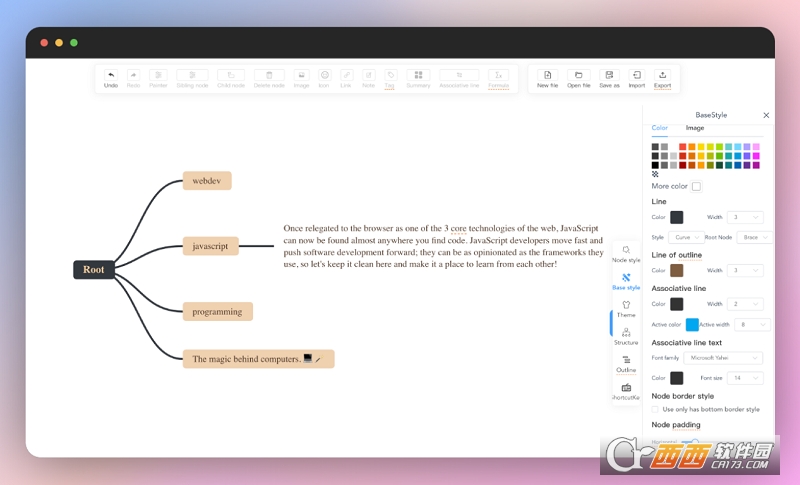This screenshot has width=800, height=485.
Task: Open the Formula tool
Action: click(498, 75)
